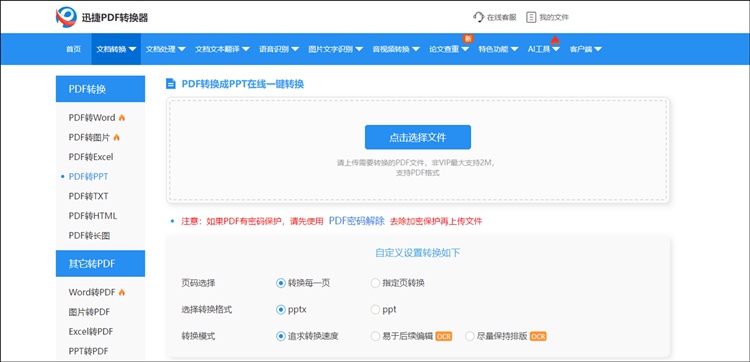Open PDF转Excel in the sidebar
Screen dimensions: 750x362
coord(91,157)
